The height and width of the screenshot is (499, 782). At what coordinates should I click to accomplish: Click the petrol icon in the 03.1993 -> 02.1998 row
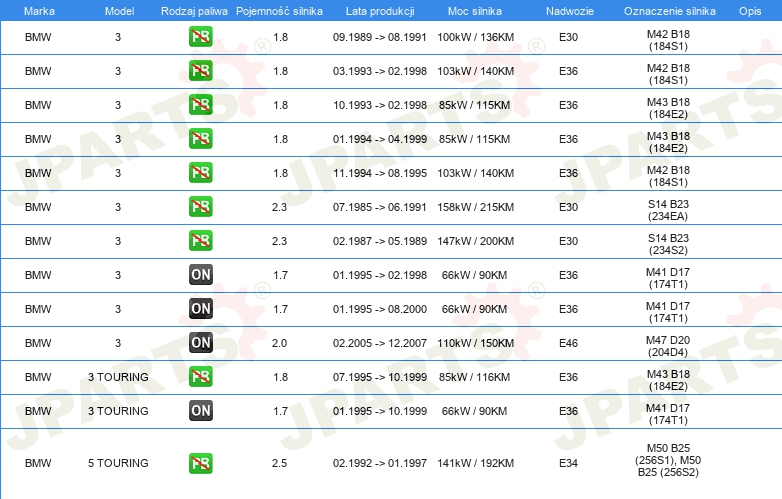coord(200,71)
